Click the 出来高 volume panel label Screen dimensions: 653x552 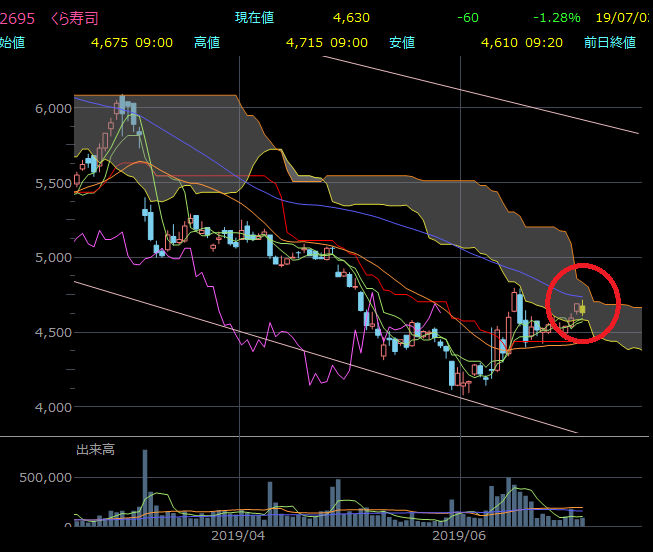click(x=96, y=450)
